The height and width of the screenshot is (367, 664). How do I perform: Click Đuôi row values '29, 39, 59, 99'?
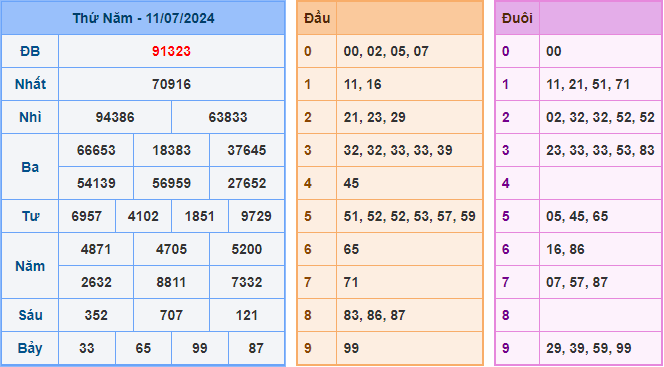(x=589, y=349)
